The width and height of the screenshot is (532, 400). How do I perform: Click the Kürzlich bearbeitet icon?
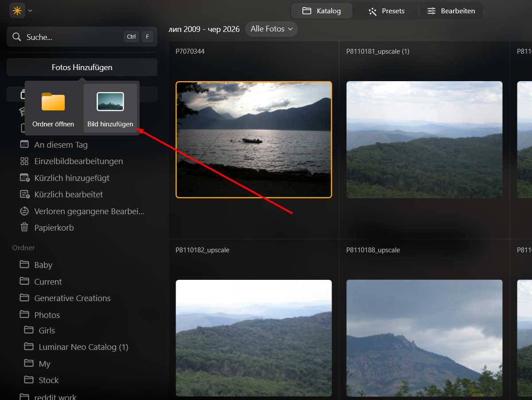[24, 194]
